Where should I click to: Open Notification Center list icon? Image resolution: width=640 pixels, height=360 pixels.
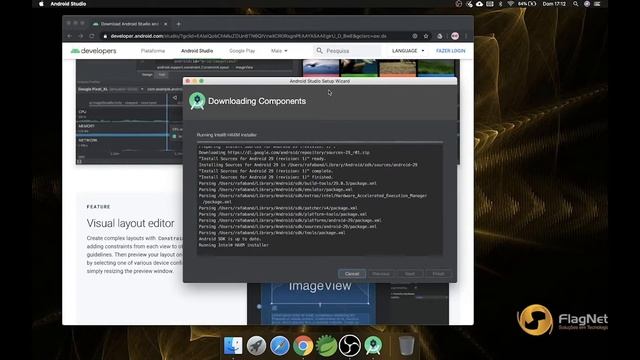(597, 4)
